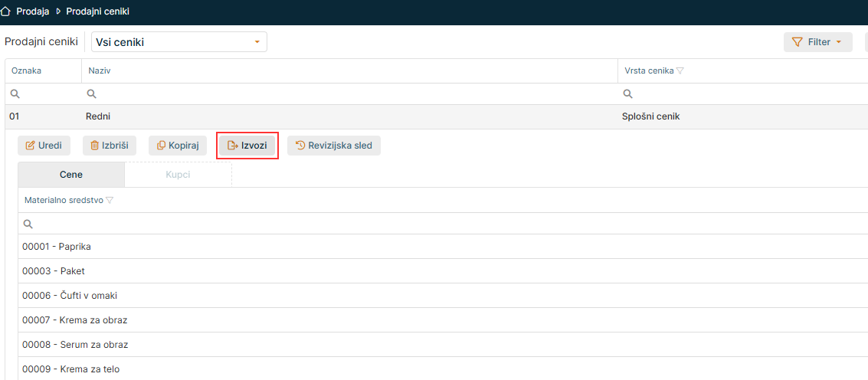Open the Vsi ceniki dropdown
The image size is (868, 380).
point(179,42)
